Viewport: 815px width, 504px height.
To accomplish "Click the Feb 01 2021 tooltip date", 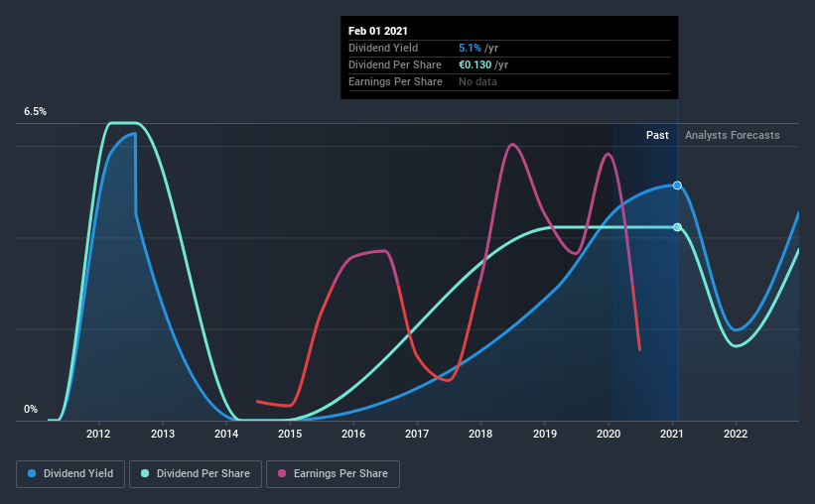I will pyautogui.click(x=378, y=31).
